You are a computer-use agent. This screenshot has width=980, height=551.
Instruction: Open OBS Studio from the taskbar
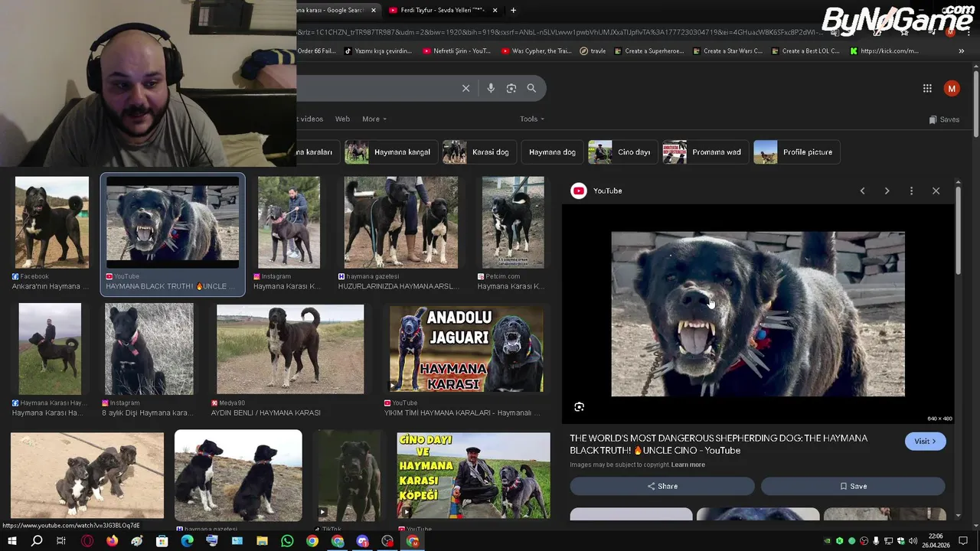[x=387, y=541]
